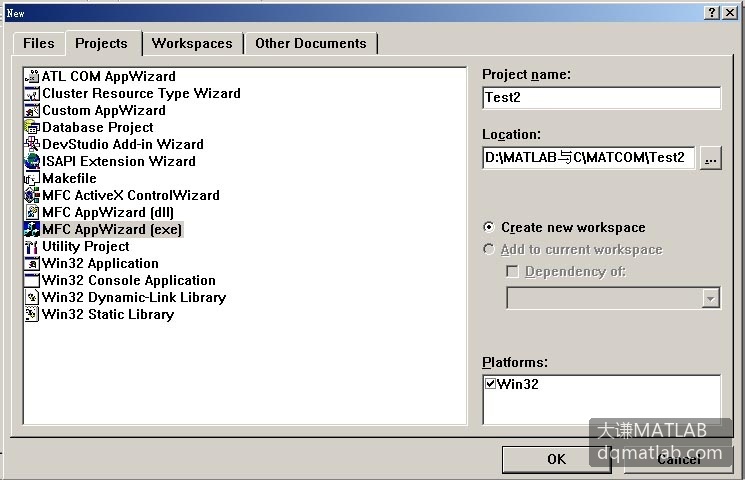
Task: Click the MFC AppWizard (dll) icon
Action: pyautogui.click(x=32, y=212)
